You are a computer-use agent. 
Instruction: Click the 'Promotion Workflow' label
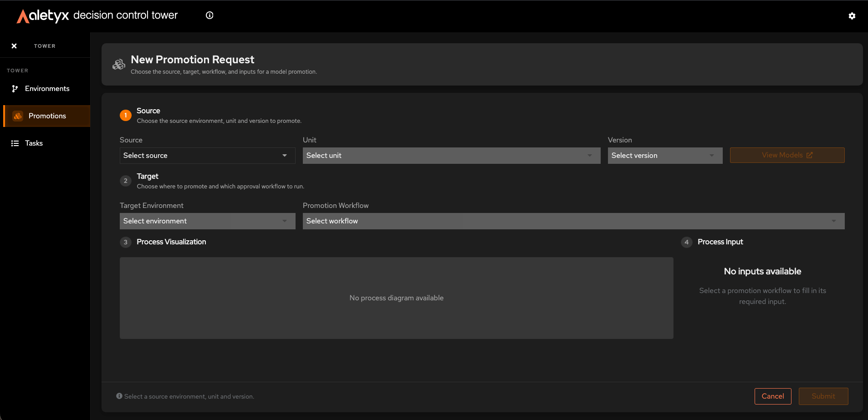pos(336,206)
